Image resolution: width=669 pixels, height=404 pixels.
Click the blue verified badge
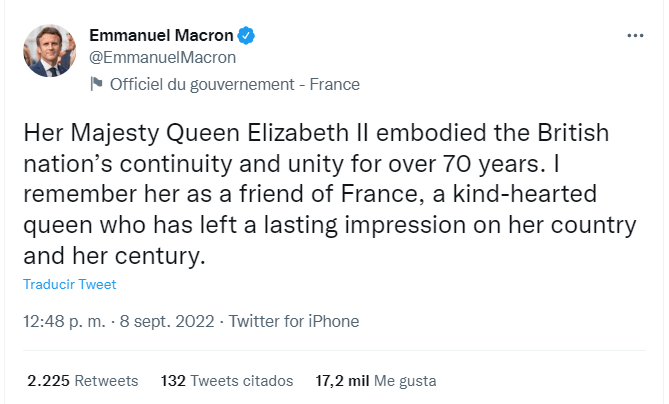(246, 35)
